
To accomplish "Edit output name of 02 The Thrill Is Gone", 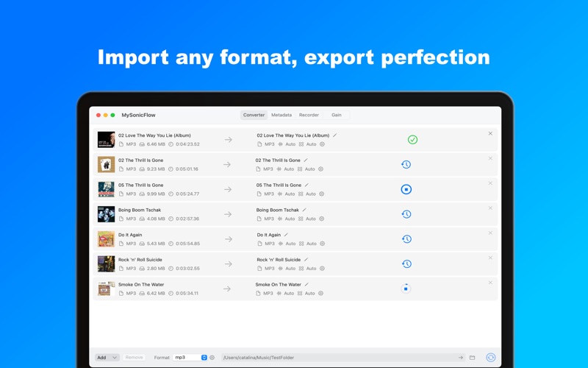I will coord(306,160).
